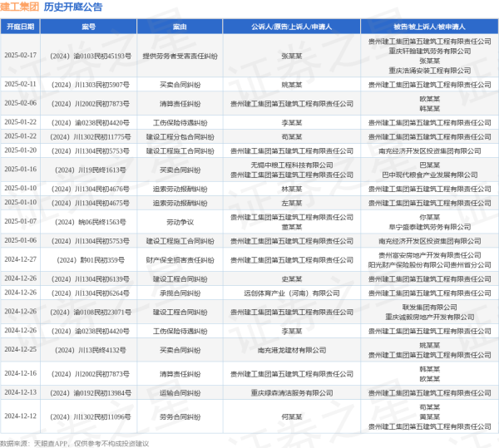Click 提供劳务者受害责任纠纷 cause cell
The image size is (499, 448).
(x=180, y=56)
